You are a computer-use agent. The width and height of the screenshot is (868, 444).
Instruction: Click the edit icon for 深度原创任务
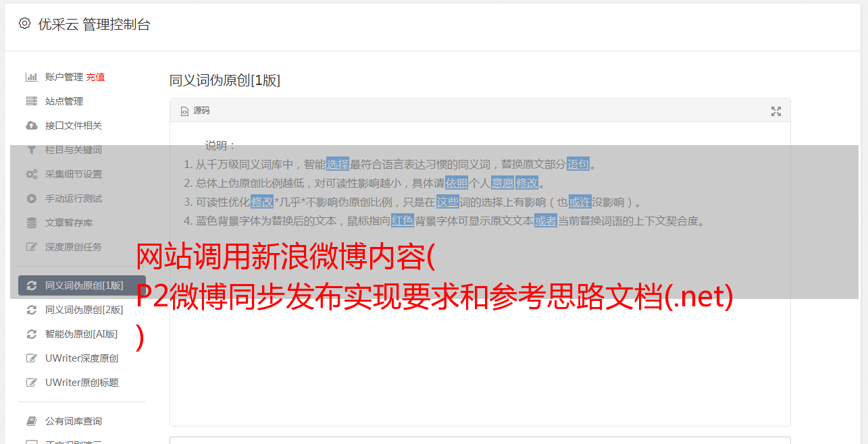pyautogui.click(x=31, y=247)
